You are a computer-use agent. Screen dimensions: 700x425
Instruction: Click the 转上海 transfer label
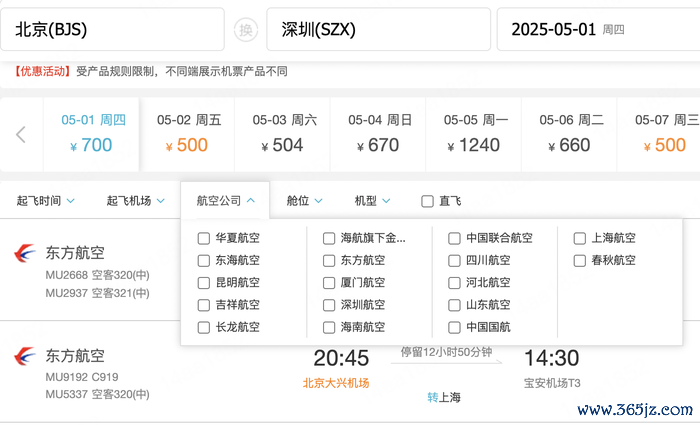click(444, 397)
